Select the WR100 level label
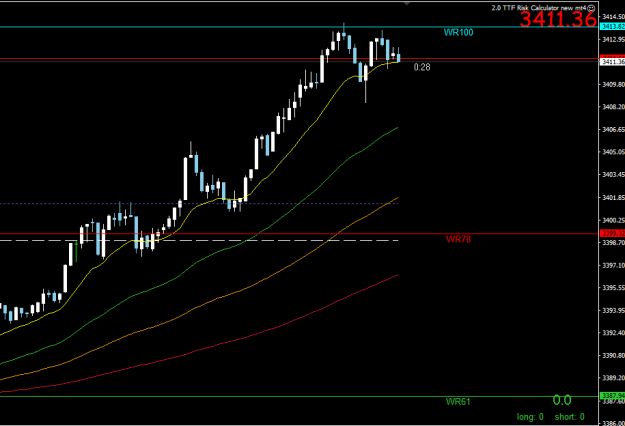Image resolution: width=625 pixels, height=426 pixels. click(x=458, y=33)
